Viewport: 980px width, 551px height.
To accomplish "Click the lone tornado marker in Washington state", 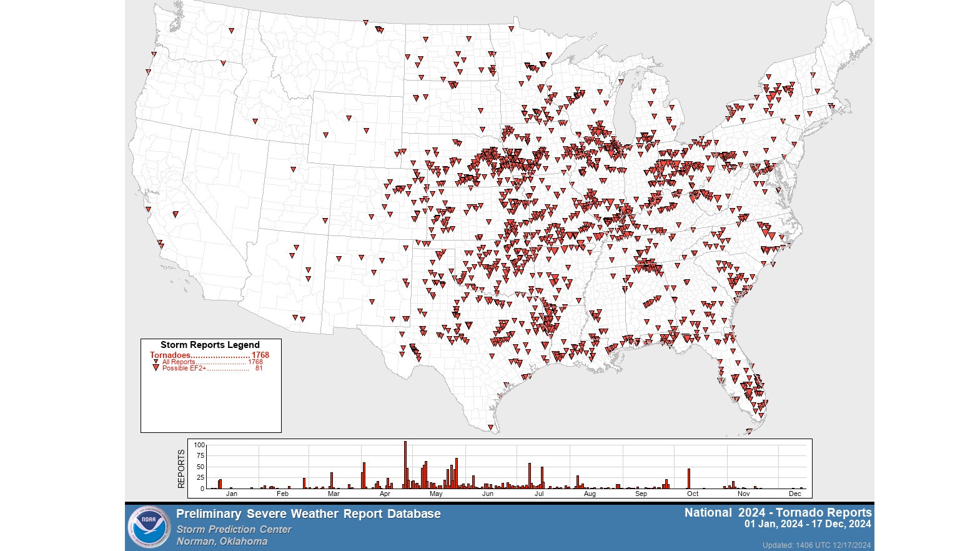I will [x=231, y=30].
